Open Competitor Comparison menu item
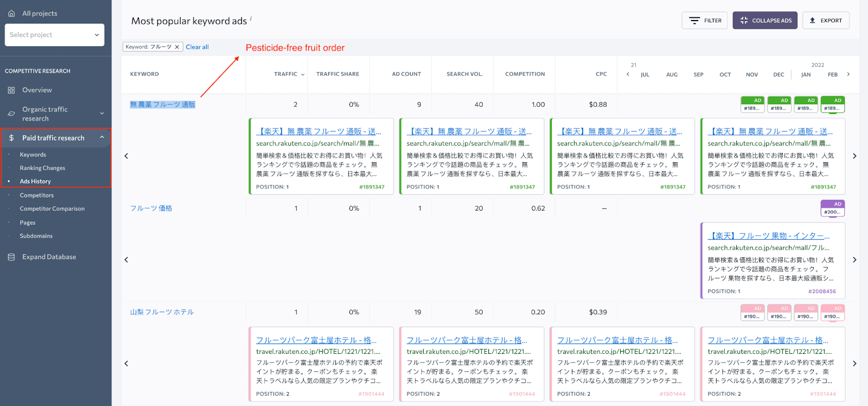Image resolution: width=868 pixels, height=406 pixels. [52, 208]
